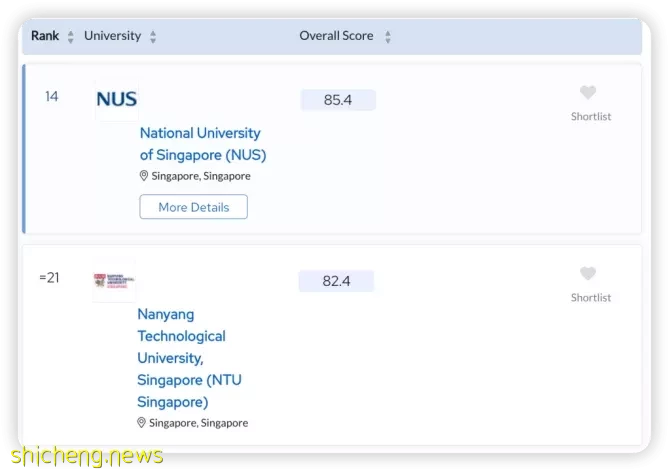Click More Details button for NUS

click(193, 207)
